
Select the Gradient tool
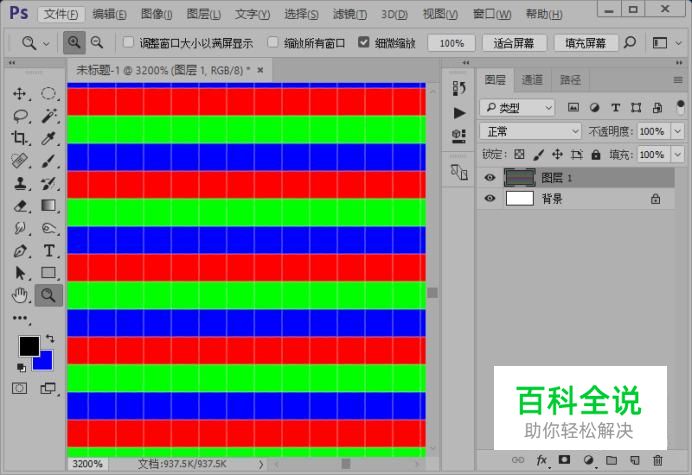click(x=49, y=206)
